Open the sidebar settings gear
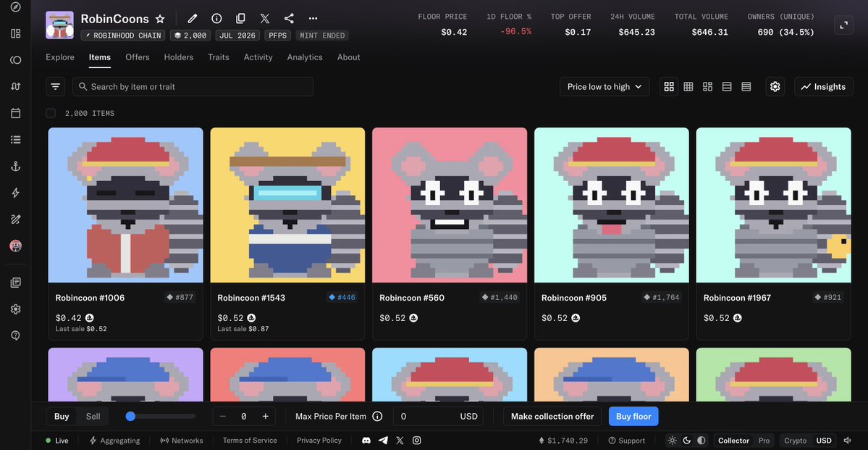This screenshot has height=450, width=868. point(15,309)
